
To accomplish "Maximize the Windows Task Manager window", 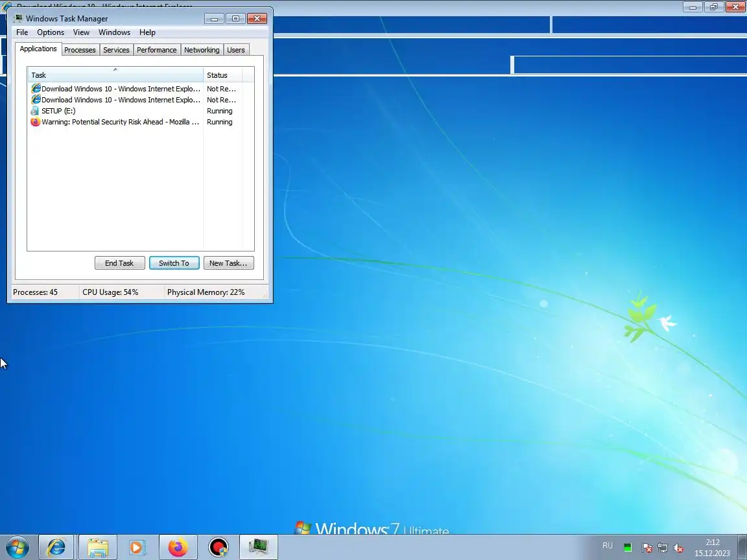I will [x=235, y=19].
